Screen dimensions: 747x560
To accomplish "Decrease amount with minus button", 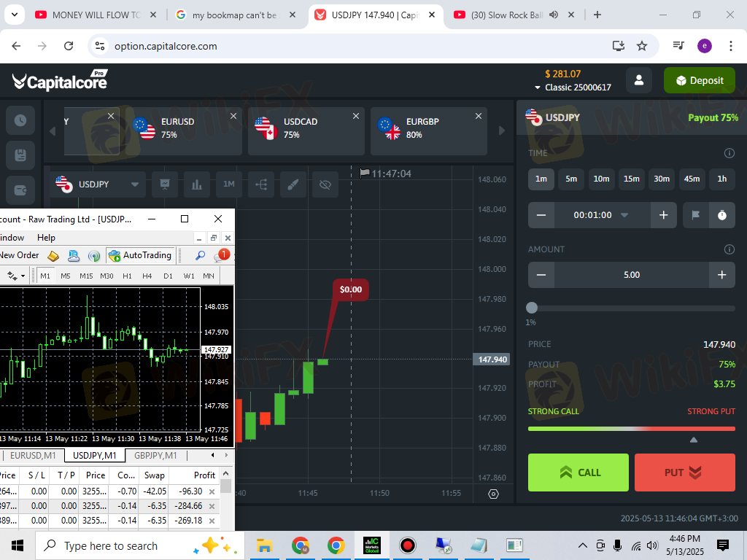I will click(541, 275).
